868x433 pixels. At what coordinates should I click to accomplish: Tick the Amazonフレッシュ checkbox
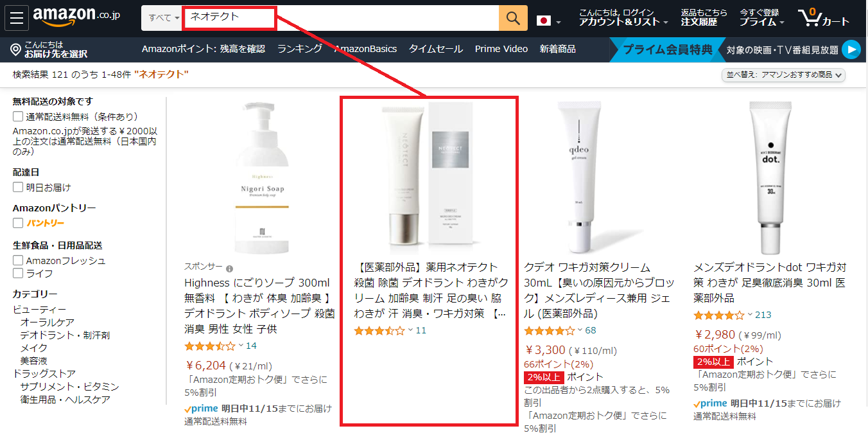point(18,261)
